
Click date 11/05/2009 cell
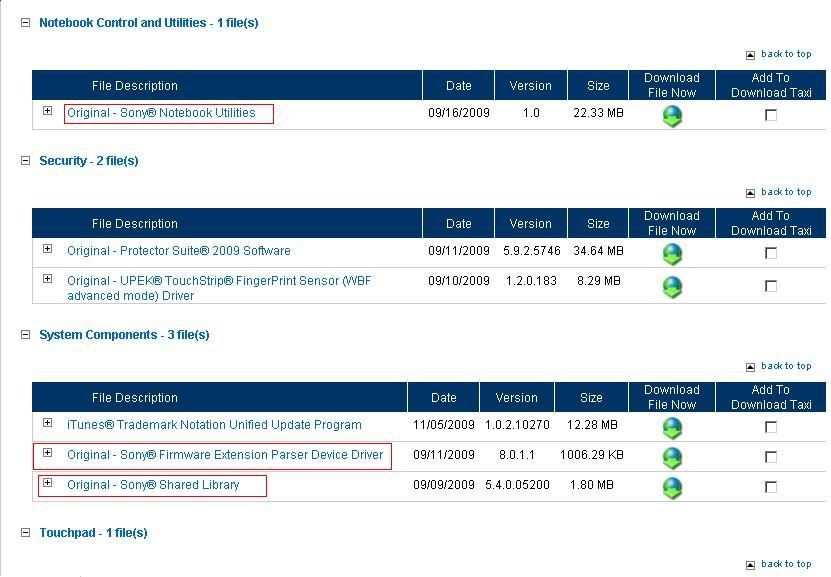point(444,425)
